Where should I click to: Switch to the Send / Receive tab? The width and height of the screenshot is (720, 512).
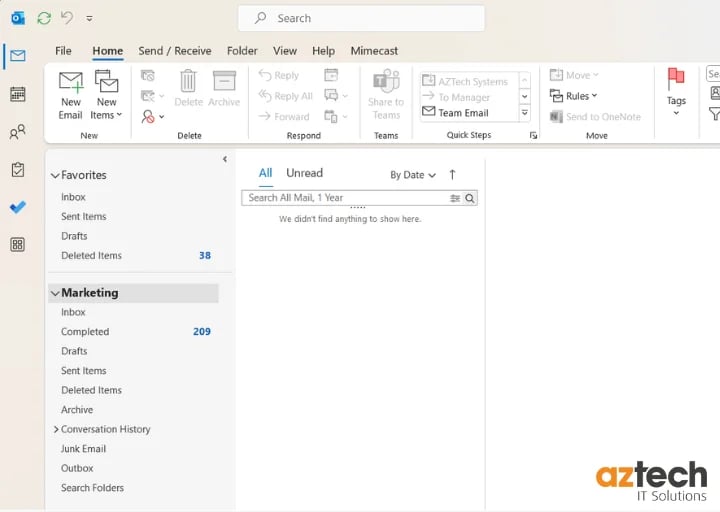175,51
